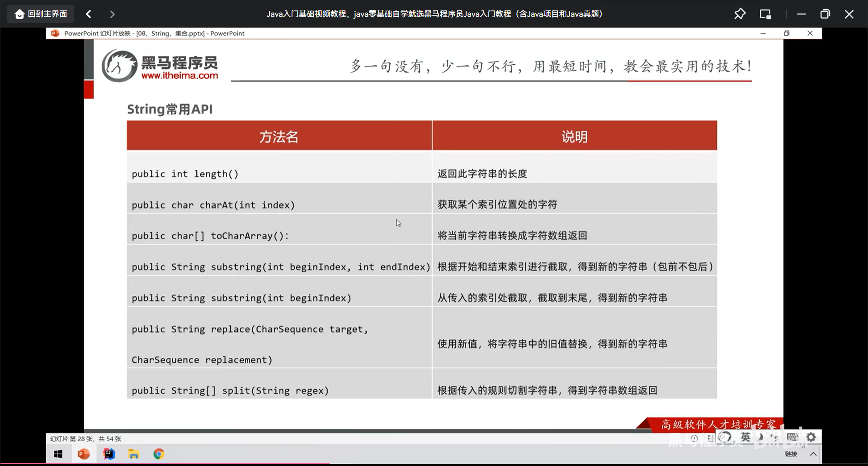Screen dimensions: 868x466
Task: Open PowerPoint from the taskbar
Action: point(84,454)
